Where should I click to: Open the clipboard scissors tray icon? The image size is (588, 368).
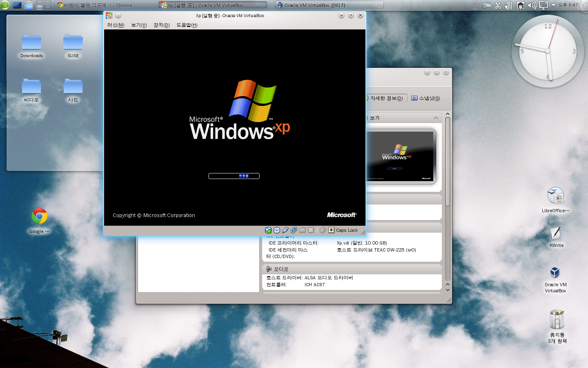498,5
